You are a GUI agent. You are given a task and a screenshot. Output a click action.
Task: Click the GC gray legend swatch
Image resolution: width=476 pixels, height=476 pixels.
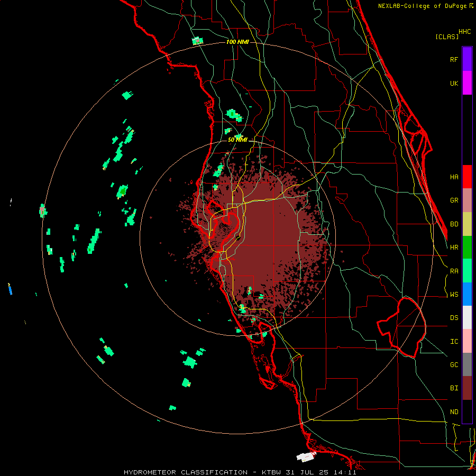(x=467, y=364)
